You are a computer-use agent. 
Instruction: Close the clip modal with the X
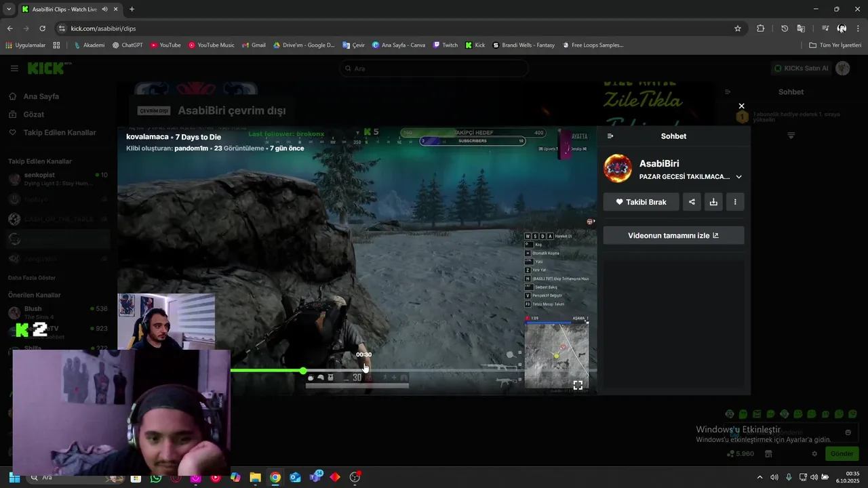tap(741, 106)
